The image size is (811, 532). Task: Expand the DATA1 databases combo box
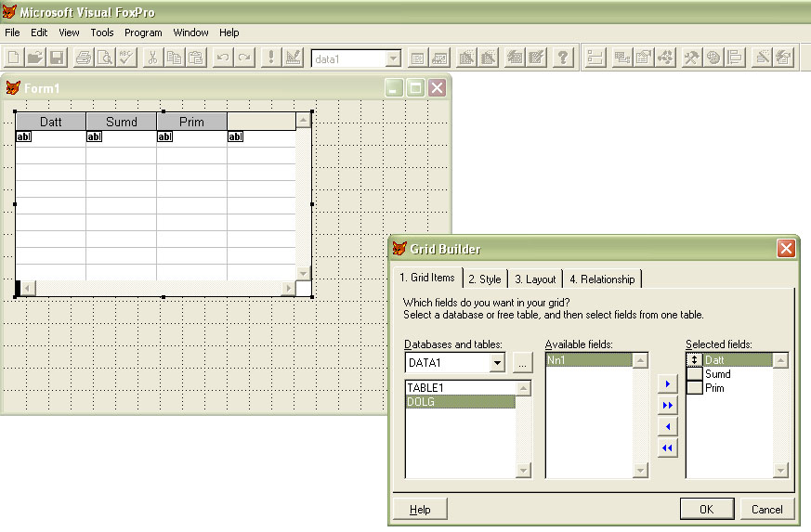[x=497, y=362]
